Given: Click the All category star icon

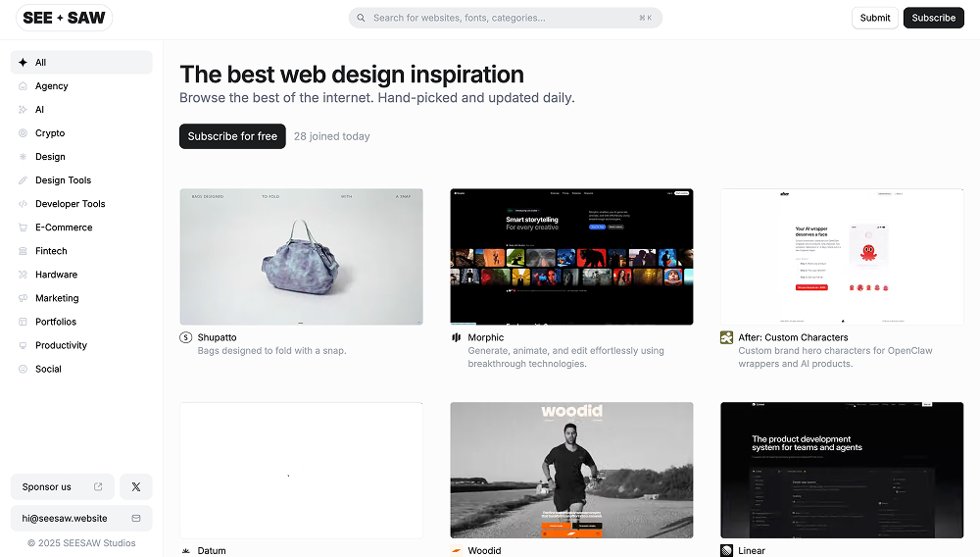Looking at the screenshot, I should [x=24, y=63].
